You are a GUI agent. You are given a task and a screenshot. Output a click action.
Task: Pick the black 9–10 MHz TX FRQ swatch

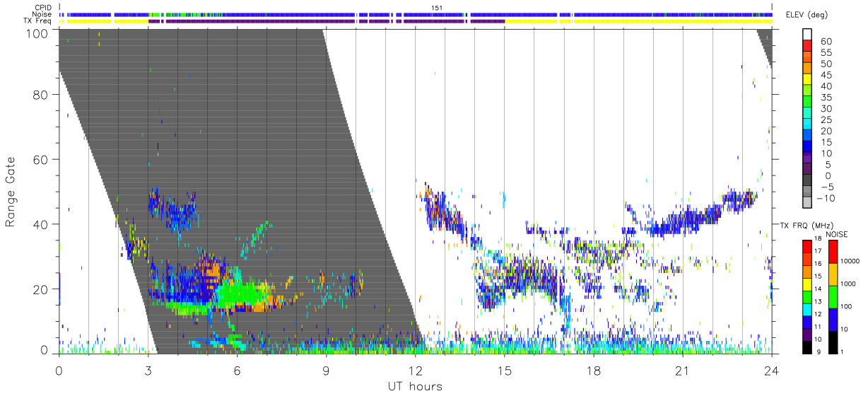[x=807, y=346]
